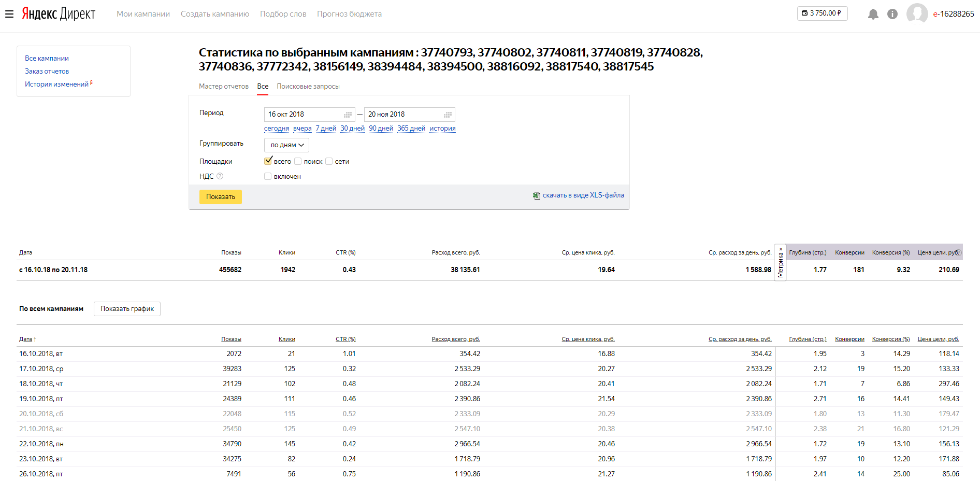Open the по дням grouping dropdown
980x481 pixels.
286,145
